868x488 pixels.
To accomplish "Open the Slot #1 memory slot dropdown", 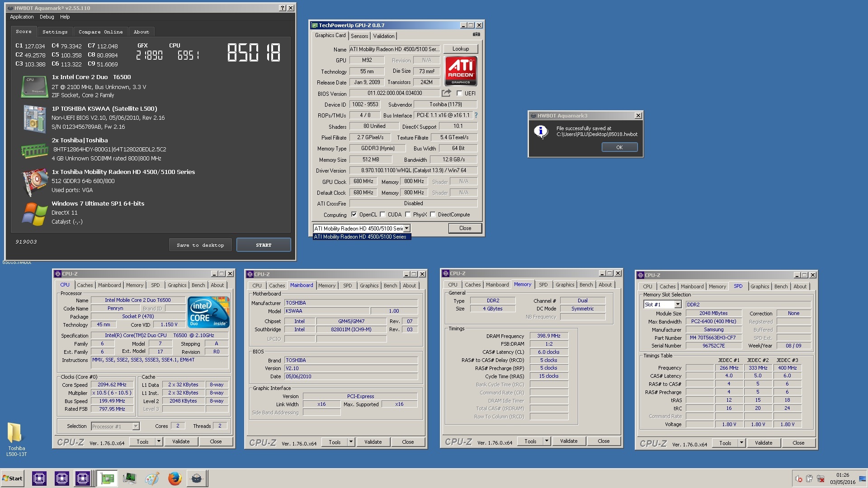I will [x=678, y=305].
